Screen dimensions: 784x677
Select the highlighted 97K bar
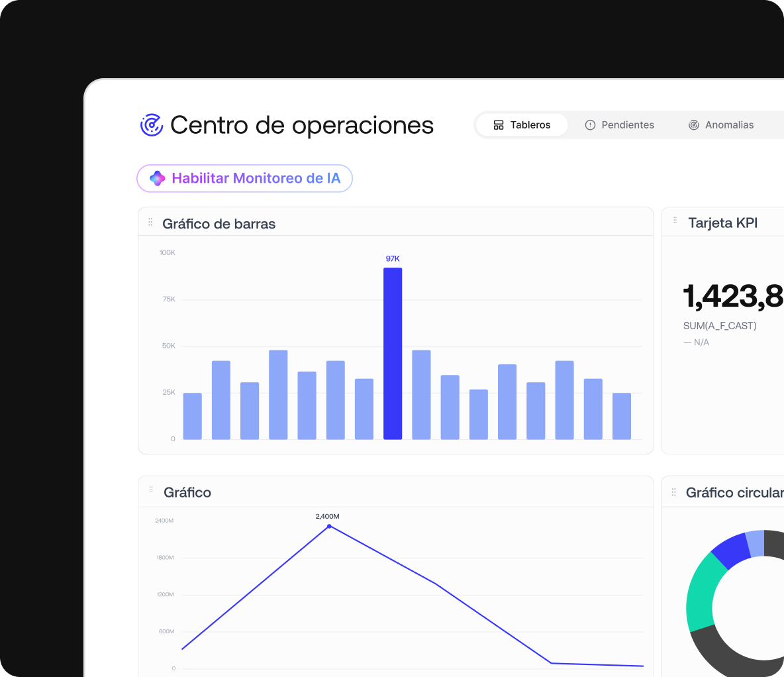[393, 354]
